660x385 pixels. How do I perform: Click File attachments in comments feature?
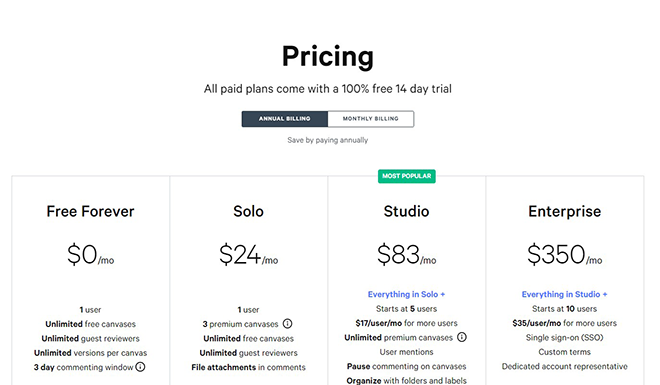point(248,367)
